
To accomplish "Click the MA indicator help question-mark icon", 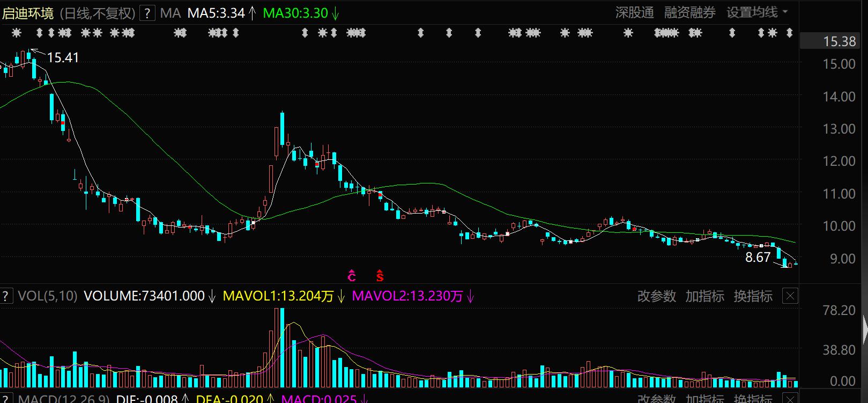I will coord(147,13).
